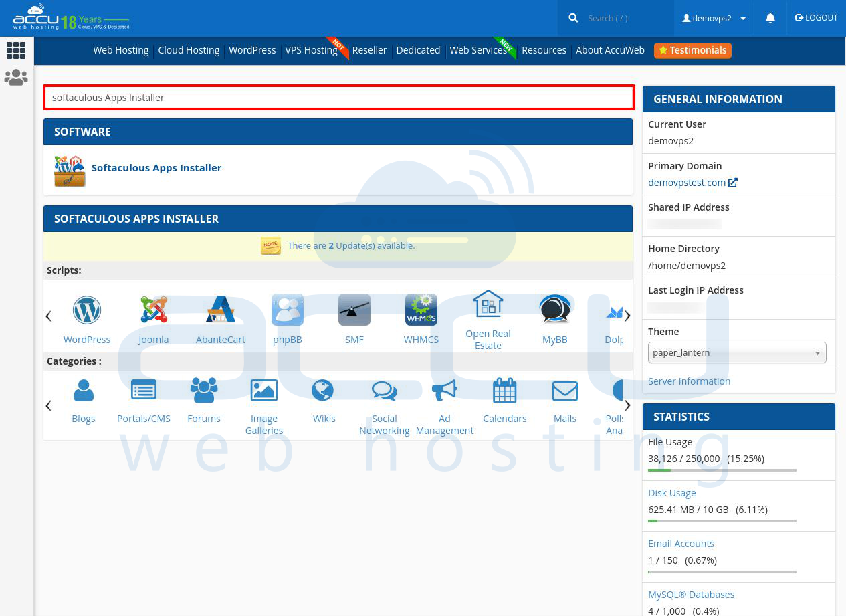The height and width of the screenshot is (616, 846).
Task: Show more categories with right arrow
Action: point(627,405)
